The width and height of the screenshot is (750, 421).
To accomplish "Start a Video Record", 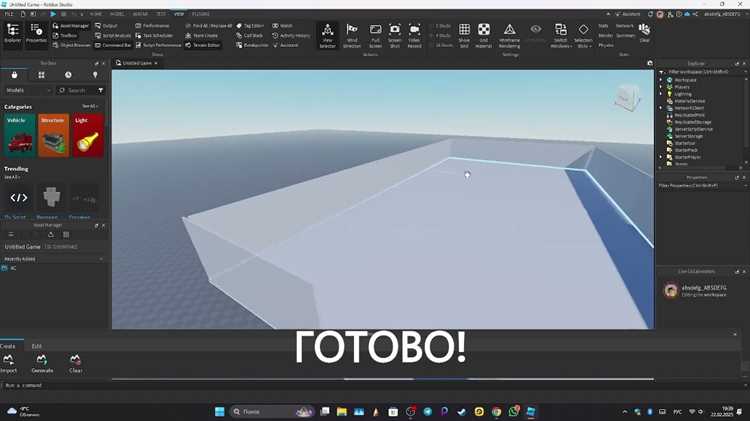I will (x=414, y=35).
